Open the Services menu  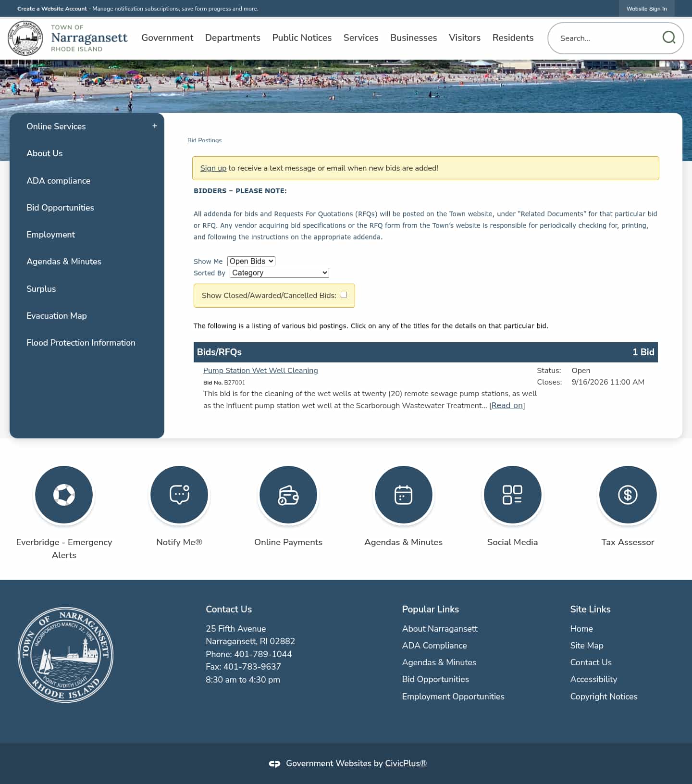click(x=361, y=37)
